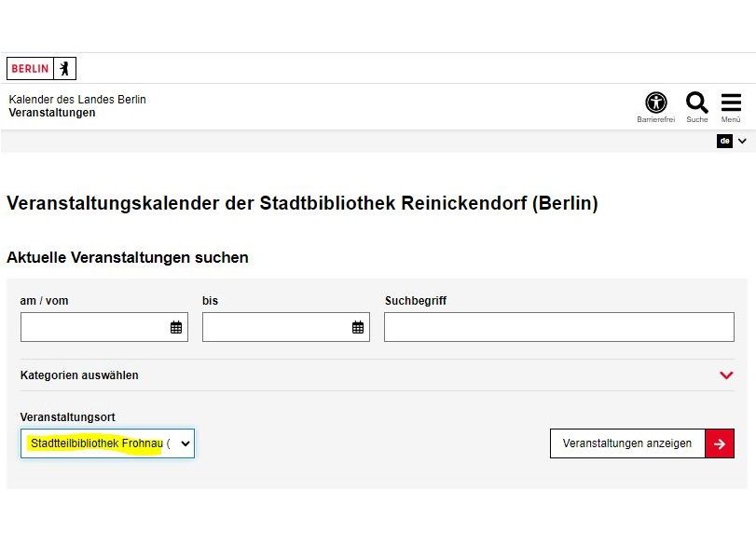756x559 pixels.
Task: Select the highlighted Stadtteilbibliothek Frohnau entry
Action: [x=98, y=443]
